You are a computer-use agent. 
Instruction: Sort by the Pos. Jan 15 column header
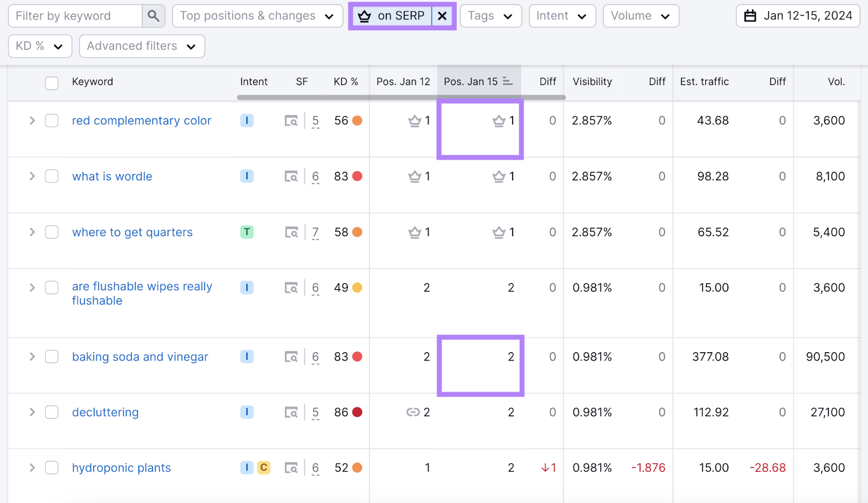(470, 81)
